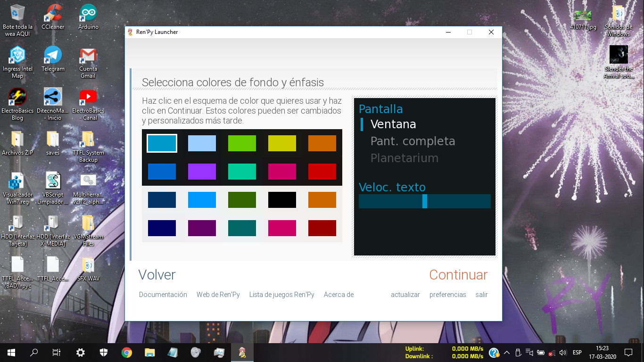
Task: Open the Documentación link
Action: pyautogui.click(x=163, y=295)
